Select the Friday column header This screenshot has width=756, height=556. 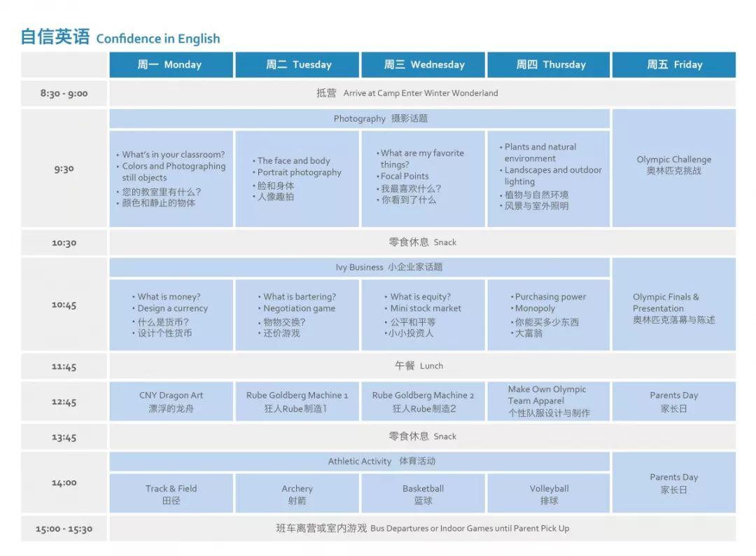tap(674, 64)
